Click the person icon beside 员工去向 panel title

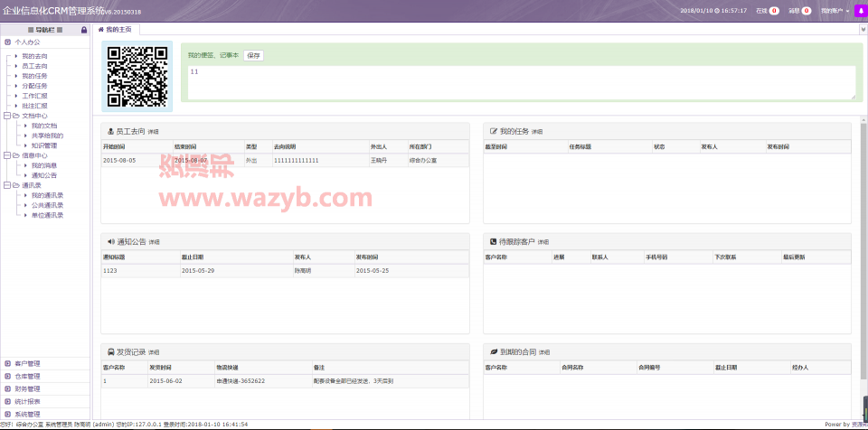110,132
